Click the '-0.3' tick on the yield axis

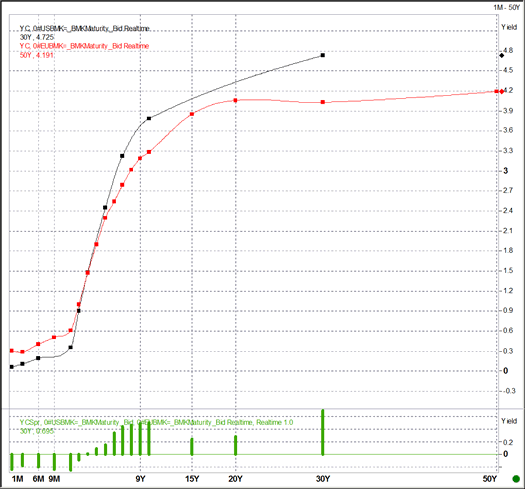coord(509,391)
